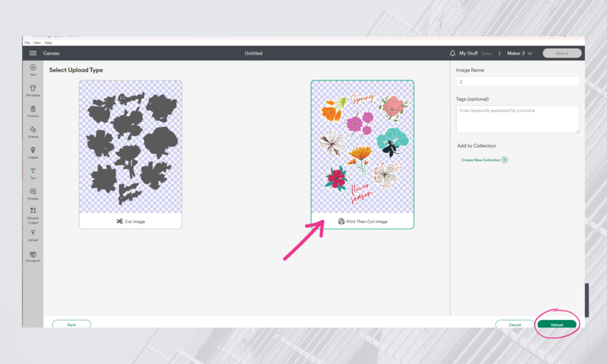Click the green Upload button
This screenshot has height=364, width=607.
tap(557, 324)
